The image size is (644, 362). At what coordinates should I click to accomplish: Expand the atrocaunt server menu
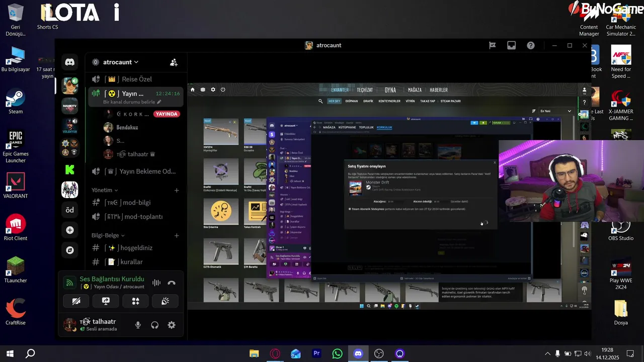point(121,62)
